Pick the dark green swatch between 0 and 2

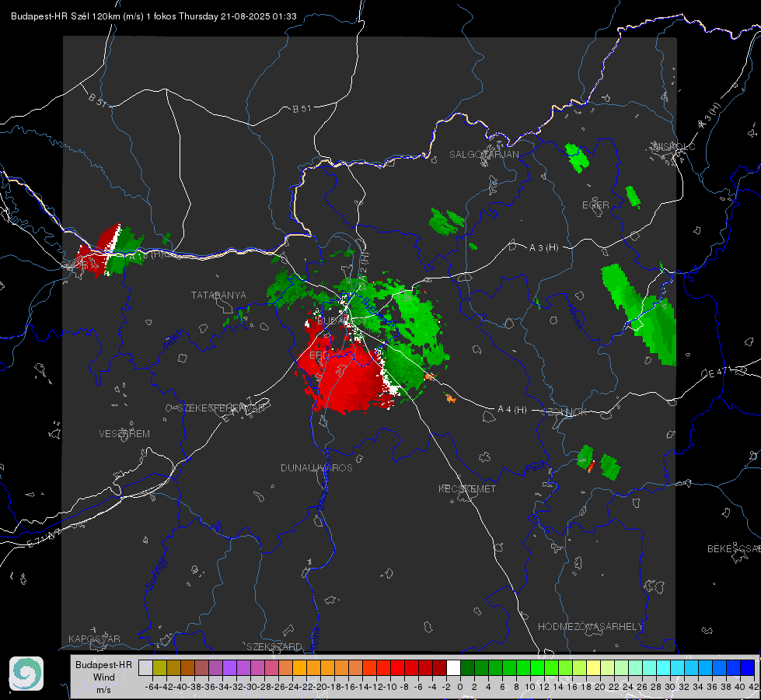tap(467, 667)
